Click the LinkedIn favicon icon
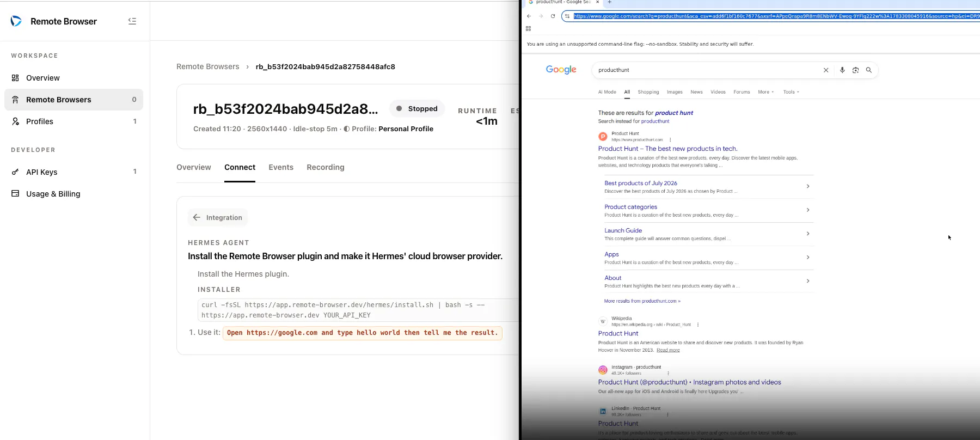 [x=603, y=411]
